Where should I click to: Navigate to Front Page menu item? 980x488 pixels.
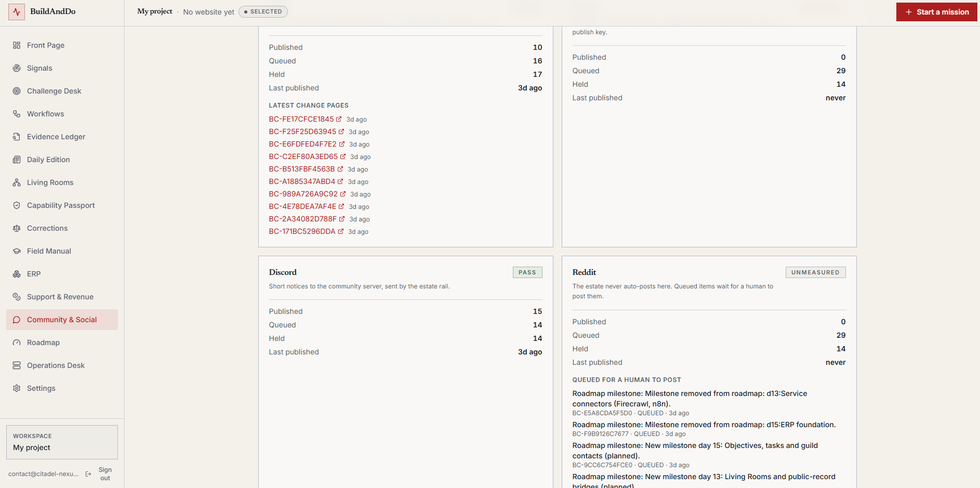[x=62, y=45]
